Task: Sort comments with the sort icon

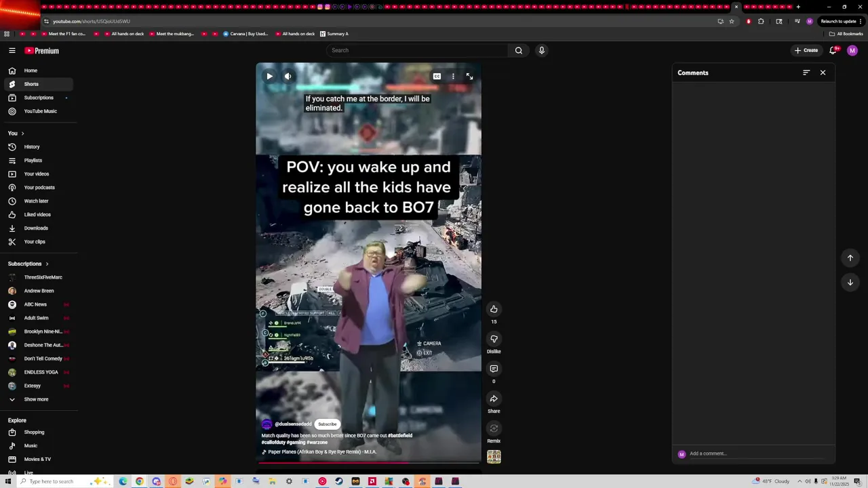Action: [806, 73]
